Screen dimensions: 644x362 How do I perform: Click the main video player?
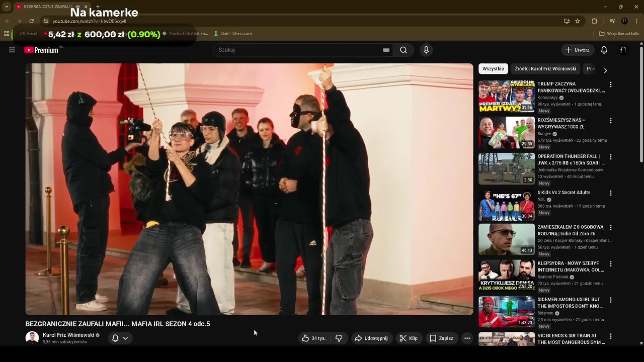click(250, 189)
